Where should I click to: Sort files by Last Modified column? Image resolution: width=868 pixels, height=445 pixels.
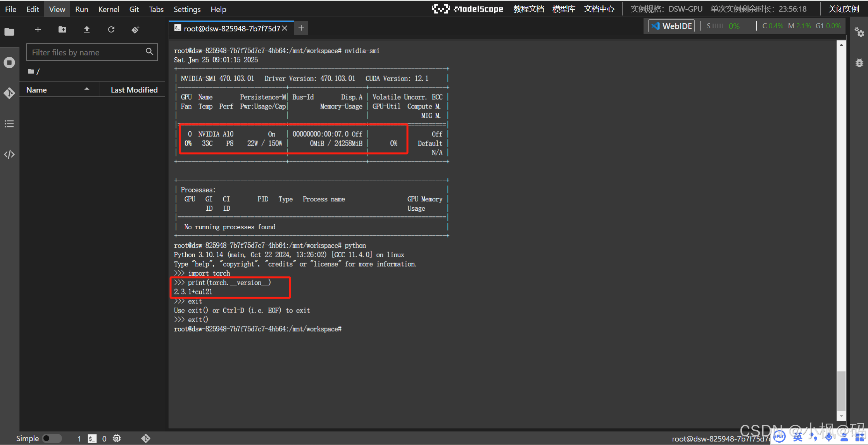(134, 90)
